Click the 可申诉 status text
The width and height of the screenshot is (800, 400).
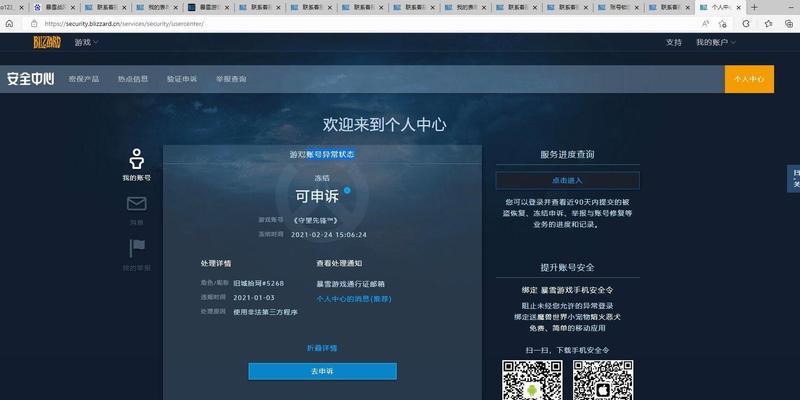pos(317,196)
